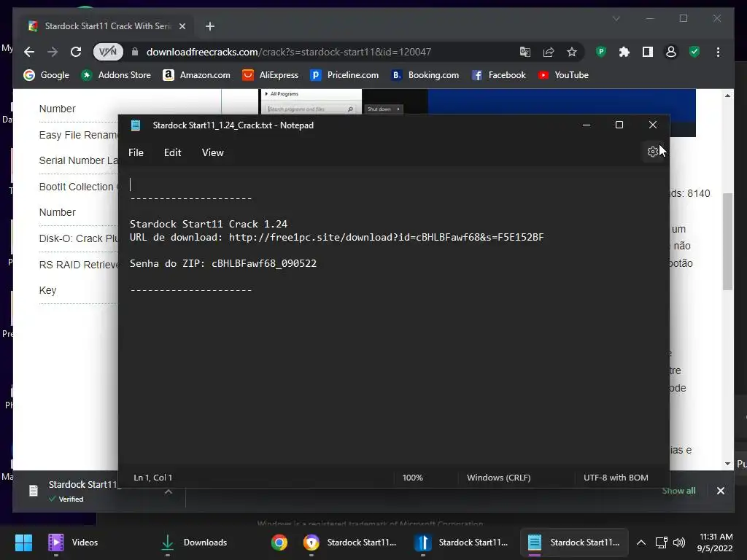Bookmark this tab with star icon

click(572, 52)
